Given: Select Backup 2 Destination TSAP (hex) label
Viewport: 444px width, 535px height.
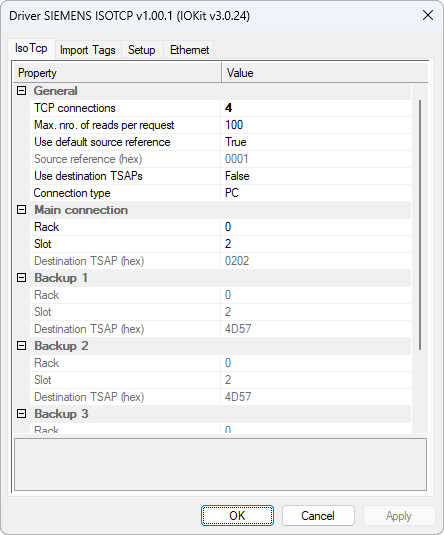Looking at the screenshot, I should click(89, 397).
